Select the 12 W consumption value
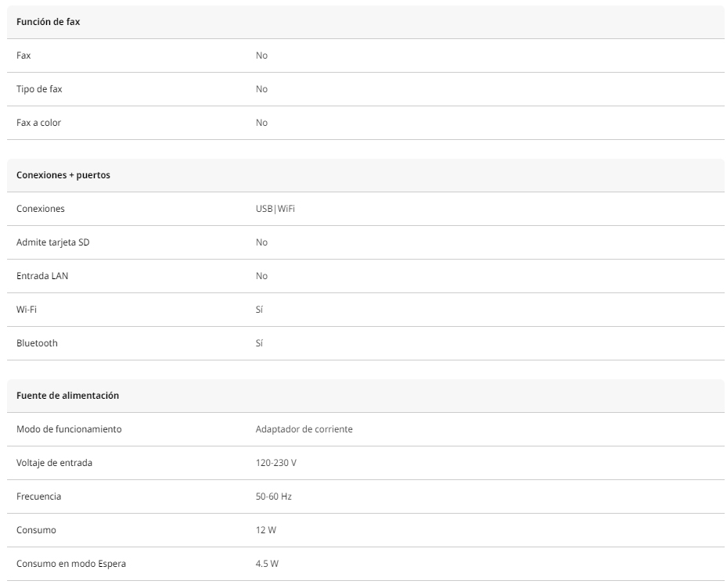727x588 pixels. (x=266, y=530)
